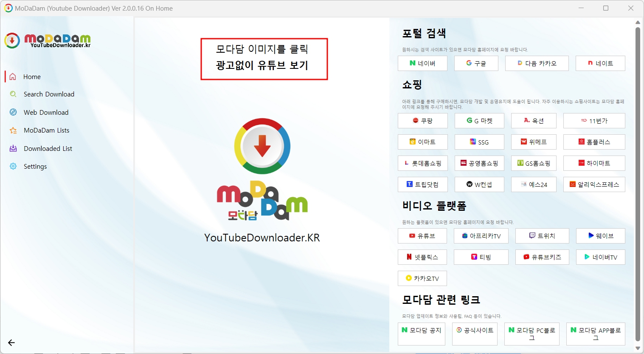The height and width of the screenshot is (354, 644).
Task: Click the Downloaded List tray icon
Action: point(13,148)
